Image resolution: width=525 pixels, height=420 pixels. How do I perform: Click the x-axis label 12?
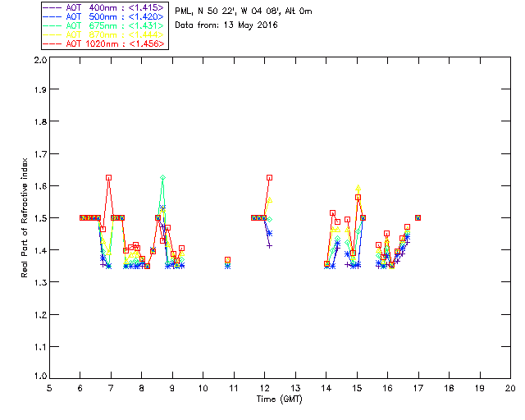point(264,388)
